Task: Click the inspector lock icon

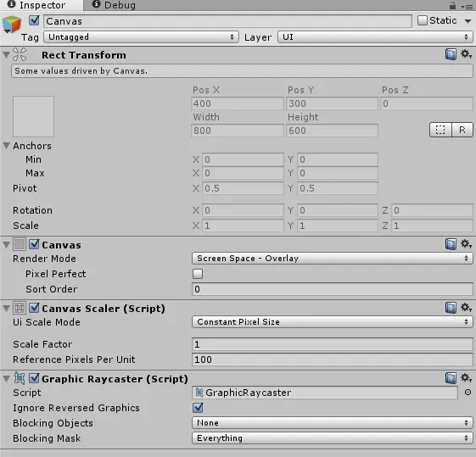Action: tap(452, 5)
